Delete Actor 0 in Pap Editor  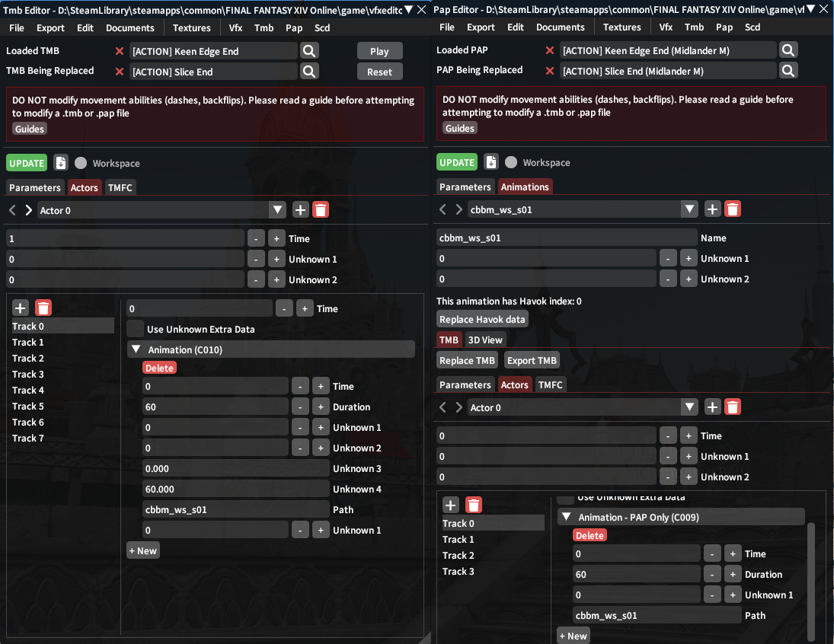click(733, 406)
